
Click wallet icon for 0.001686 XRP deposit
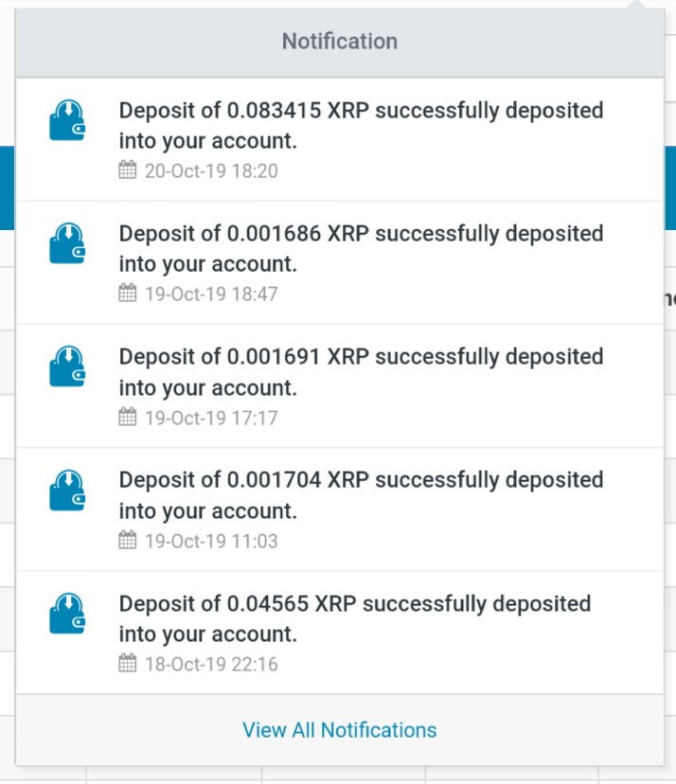pyautogui.click(x=67, y=243)
